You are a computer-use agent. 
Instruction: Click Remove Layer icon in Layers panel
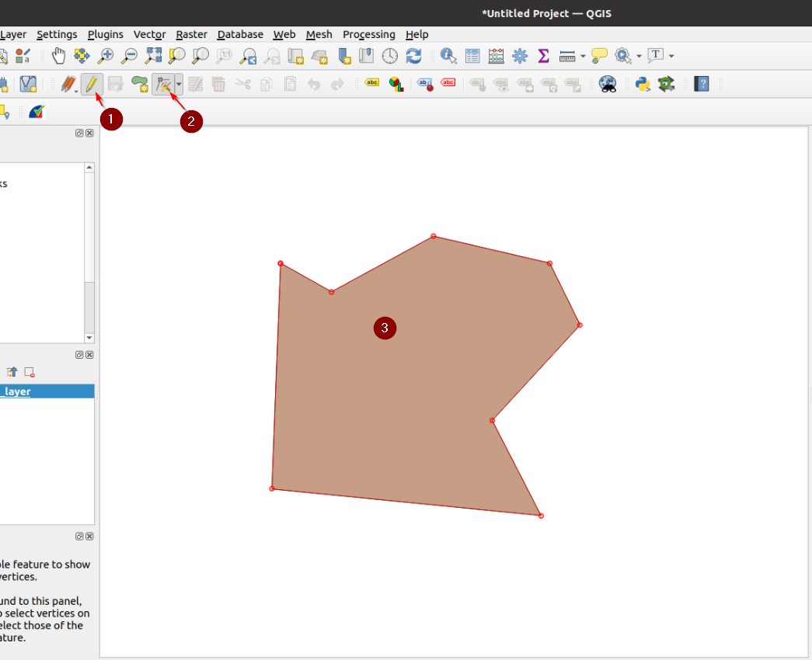[30, 372]
